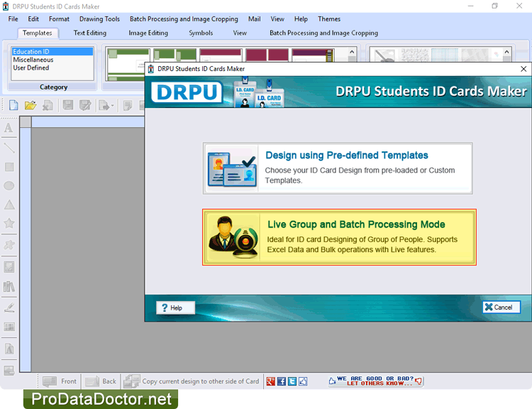
Task: Open the Edit menu
Action: (33, 19)
